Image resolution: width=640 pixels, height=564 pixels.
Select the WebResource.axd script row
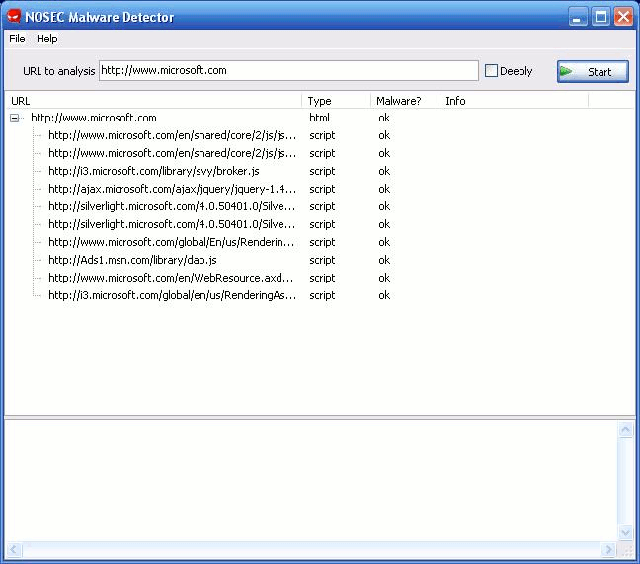(171, 278)
